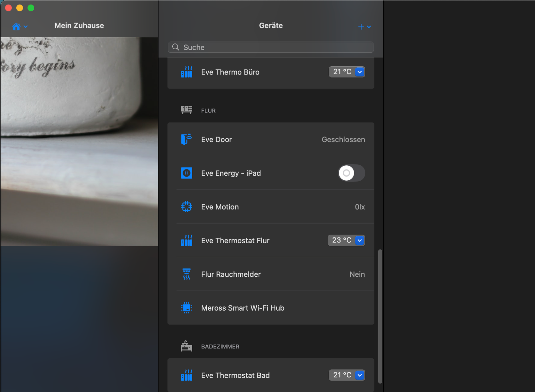Click the Eve Thermostat Bad radiator icon
535x392 pixels.
pos(186,375)
